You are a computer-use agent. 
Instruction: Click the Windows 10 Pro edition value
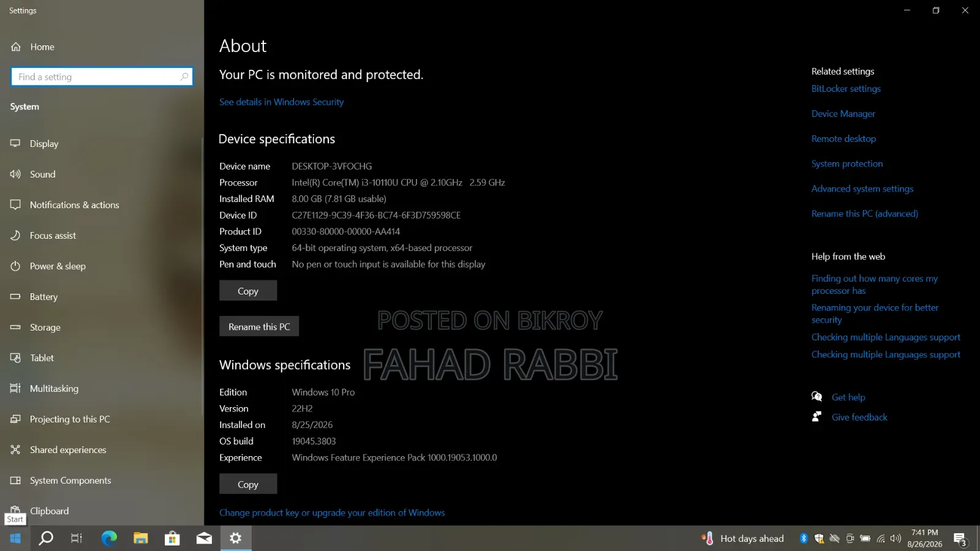[x=323, y=392]
